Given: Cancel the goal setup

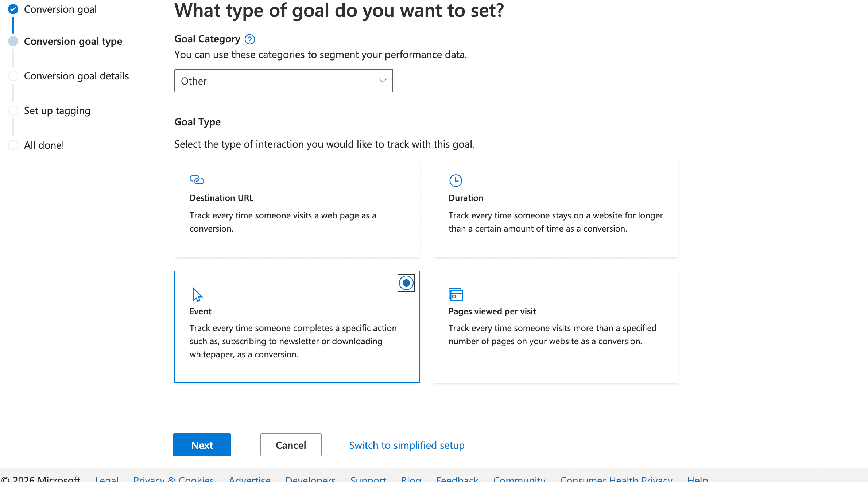Looking at the screenshot, I should click(x=290, y=444).
